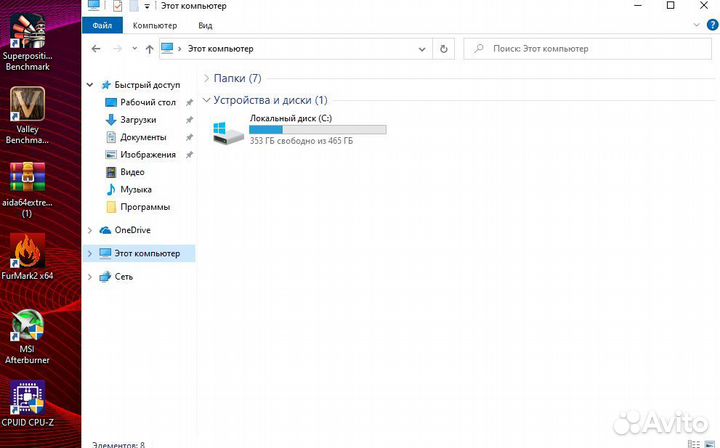This screenshot has width=720, height=448.
Task: Select Сеть in the navigation pane
Action: 123,277
